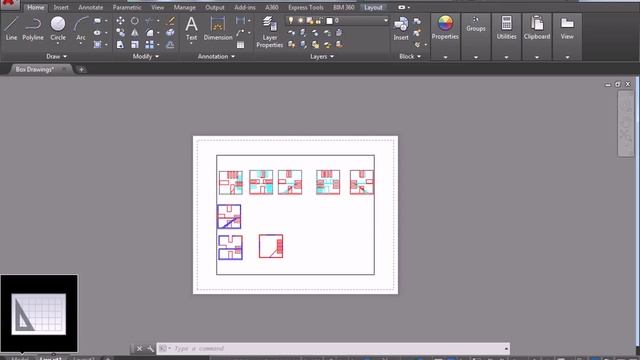Screen dimensions: 640x360
Task: Open the AutoCAD application menu button
Action: [x=9, y=4]
